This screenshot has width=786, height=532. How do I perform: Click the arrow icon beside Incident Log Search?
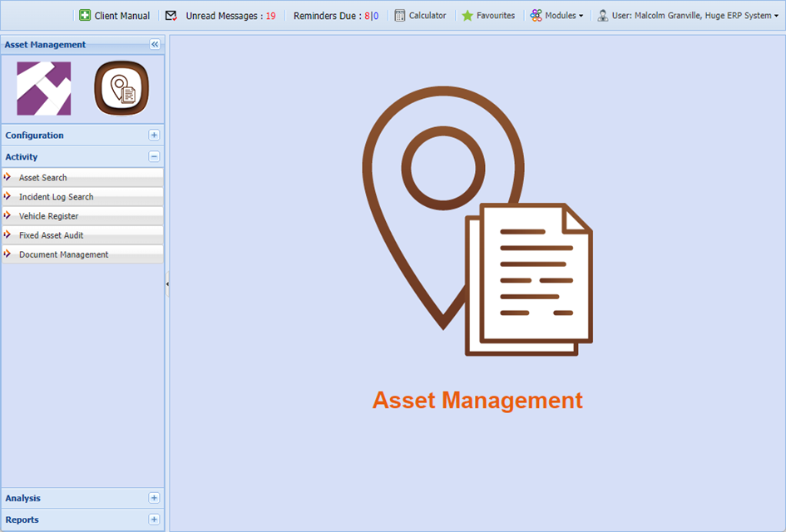[7, 196]
